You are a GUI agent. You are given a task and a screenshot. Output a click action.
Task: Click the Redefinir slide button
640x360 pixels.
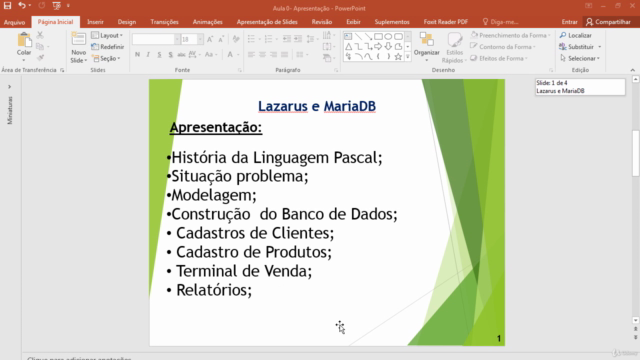108,47
